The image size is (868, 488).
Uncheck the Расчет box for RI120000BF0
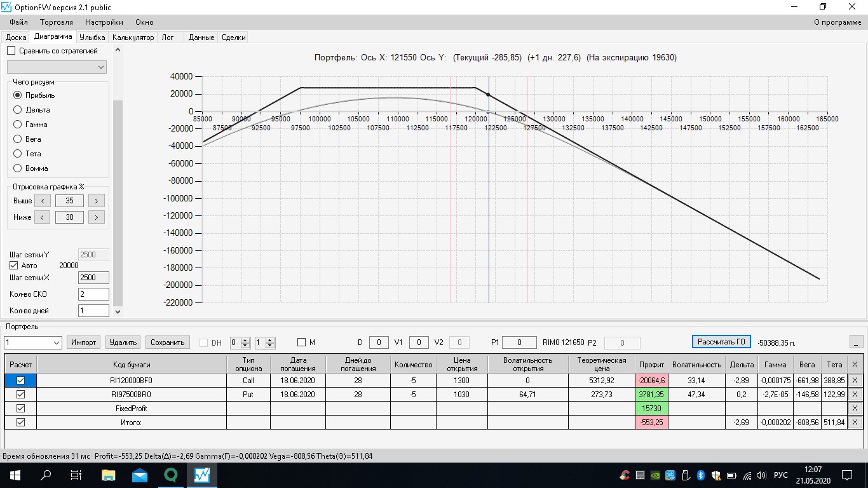click(20, 381)
